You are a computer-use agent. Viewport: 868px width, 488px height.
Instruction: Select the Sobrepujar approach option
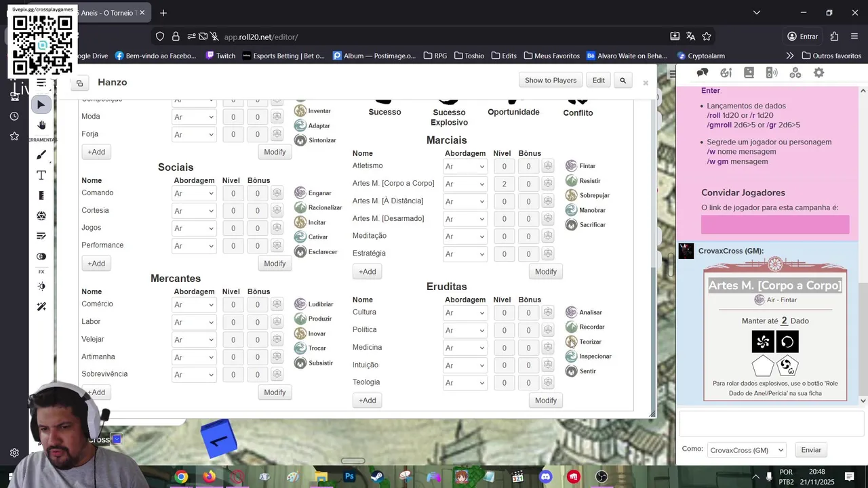coord(587,195)
